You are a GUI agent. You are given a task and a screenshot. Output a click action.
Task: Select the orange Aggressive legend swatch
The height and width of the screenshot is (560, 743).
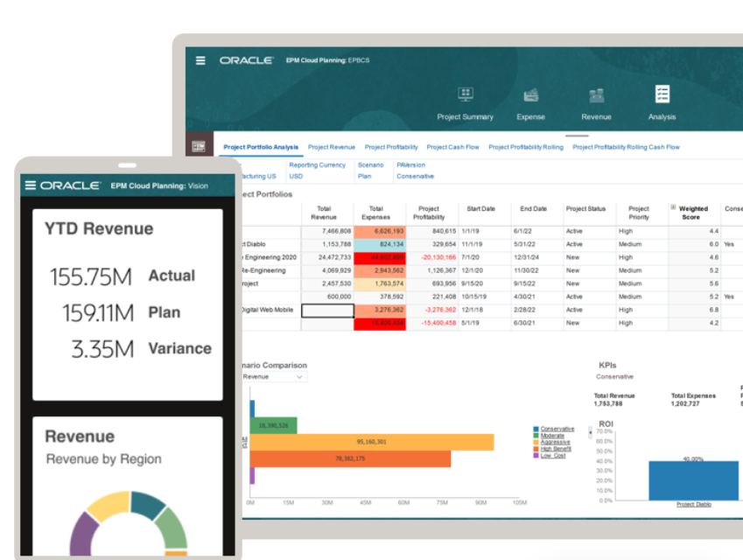coord(536,442)
